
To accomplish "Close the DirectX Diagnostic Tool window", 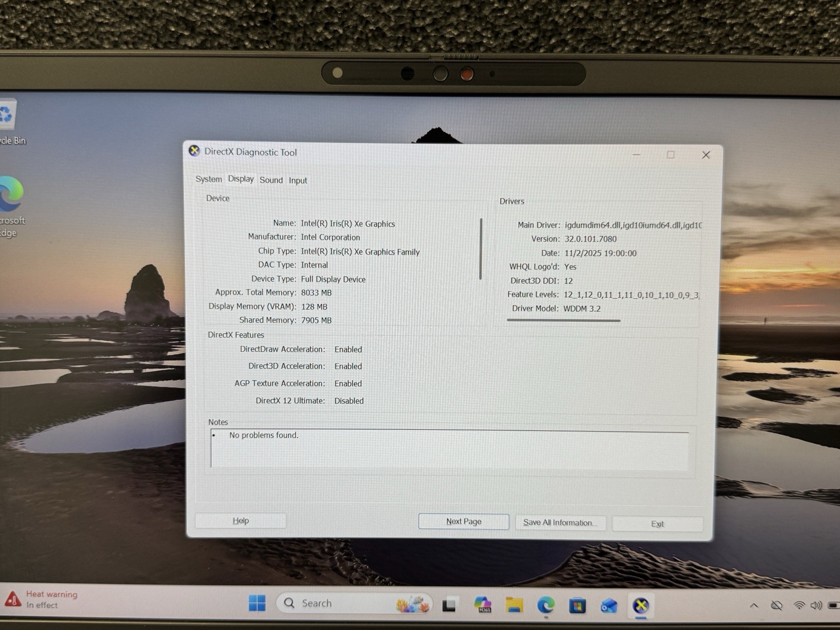I will coord(706,155).
